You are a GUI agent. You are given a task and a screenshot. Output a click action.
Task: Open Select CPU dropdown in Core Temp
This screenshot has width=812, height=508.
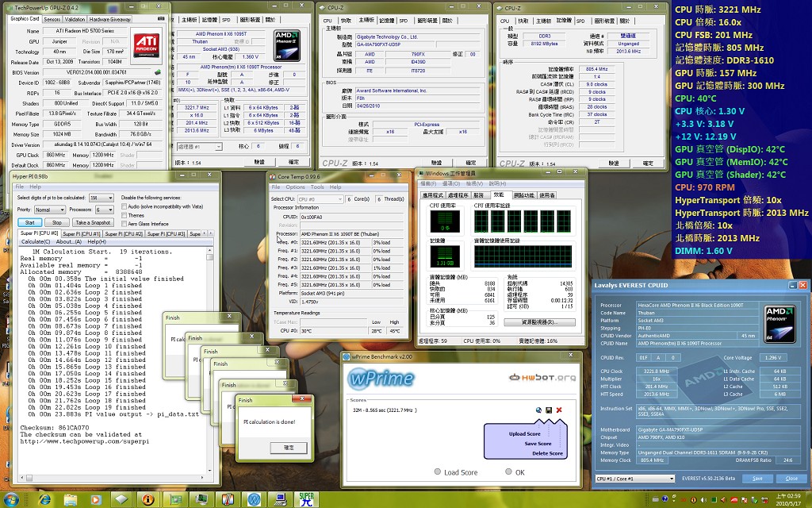(x=320, y=199)
